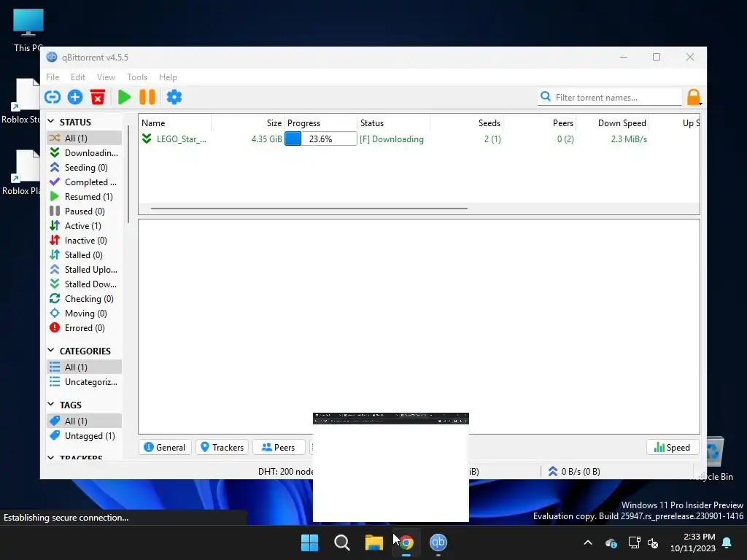Viewport: 747px width, 560px height.
Task: Select the Untagged (1) filter
Action: [85, 436]
